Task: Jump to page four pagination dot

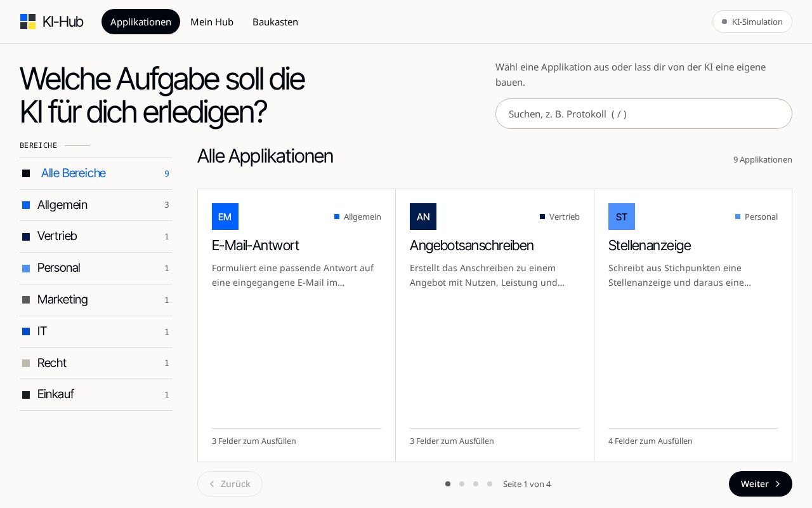Action: coord(490,484)
